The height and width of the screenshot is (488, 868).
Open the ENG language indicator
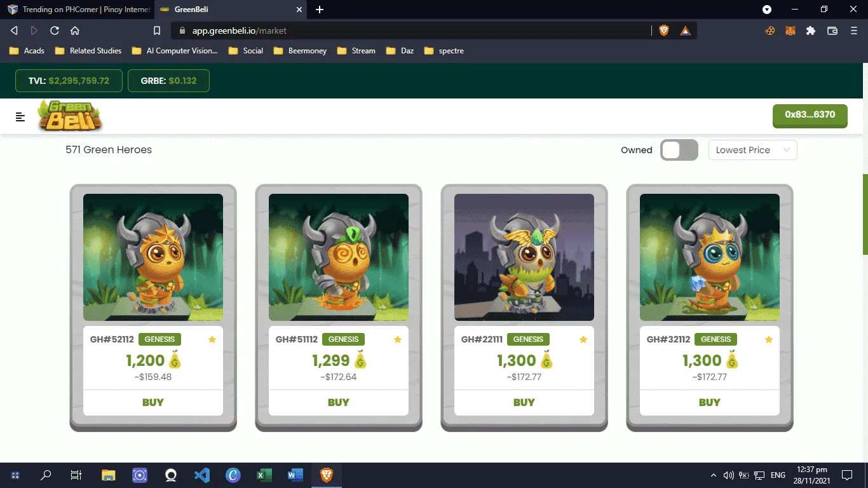click(x=778, y=475)
